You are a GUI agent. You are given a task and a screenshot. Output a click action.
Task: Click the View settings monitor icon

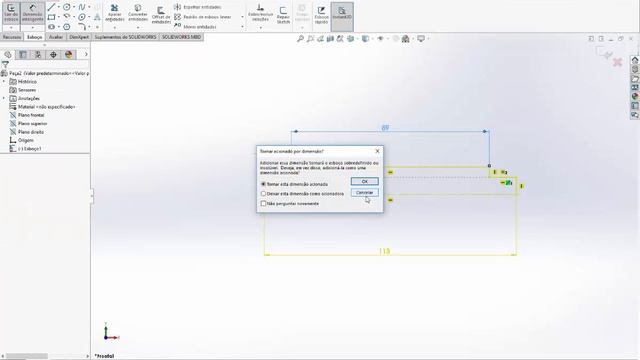click(421, 39)
